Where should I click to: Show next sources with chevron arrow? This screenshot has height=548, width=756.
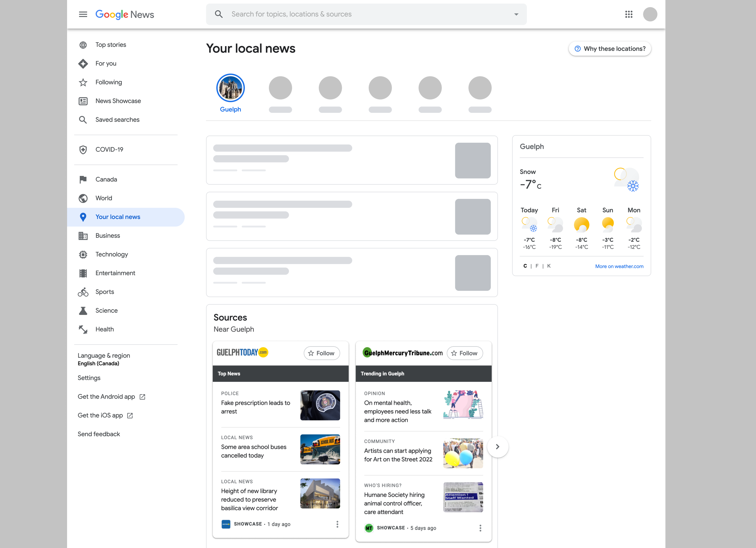tap(497, 447)
